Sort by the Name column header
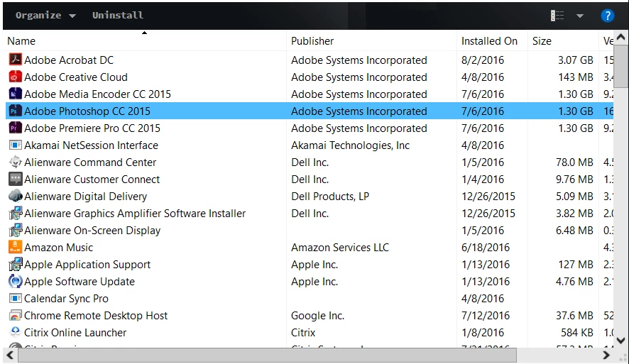 click(21, 41)
